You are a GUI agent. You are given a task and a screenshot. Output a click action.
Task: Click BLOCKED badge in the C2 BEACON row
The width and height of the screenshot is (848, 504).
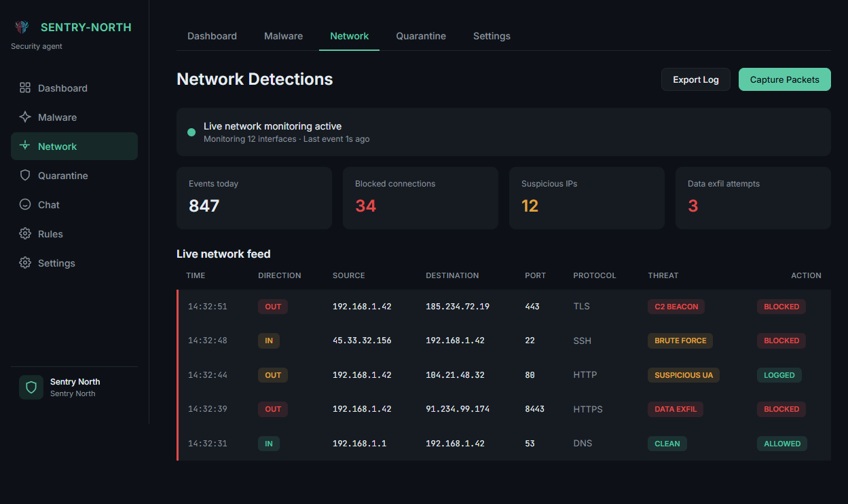[x=781, y=307]
